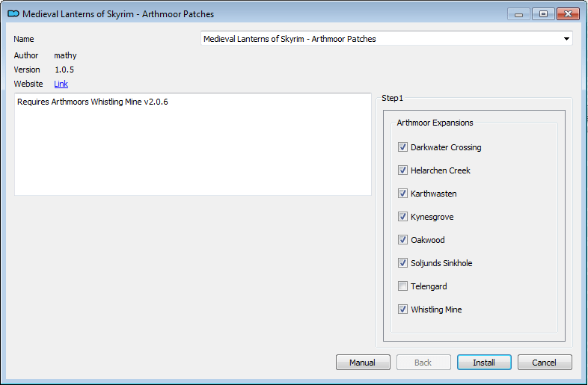The width and height of the screenshot is (588, 385).
Task: Enable the Telengard checkbox
Action: (402, 286)
